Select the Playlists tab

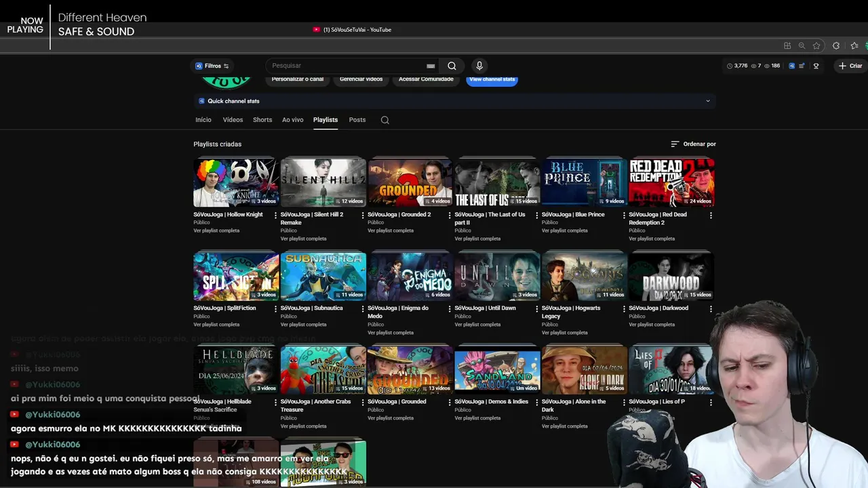click(x=325, y=120)
